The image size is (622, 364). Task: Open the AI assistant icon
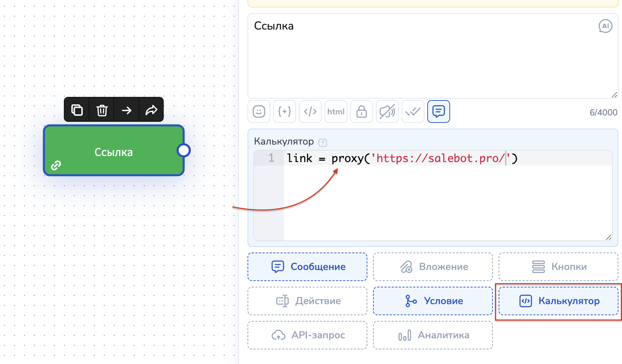(x=605, y=26)
